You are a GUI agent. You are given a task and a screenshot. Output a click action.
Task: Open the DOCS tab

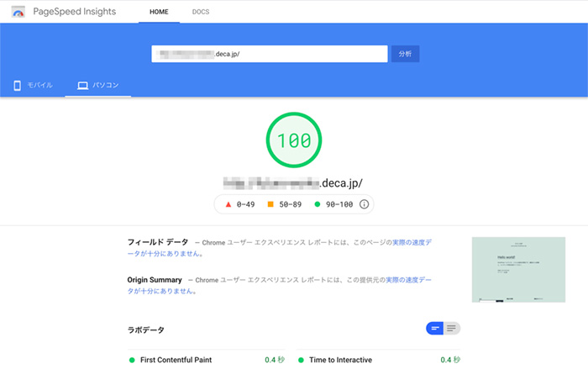point(201,12)
